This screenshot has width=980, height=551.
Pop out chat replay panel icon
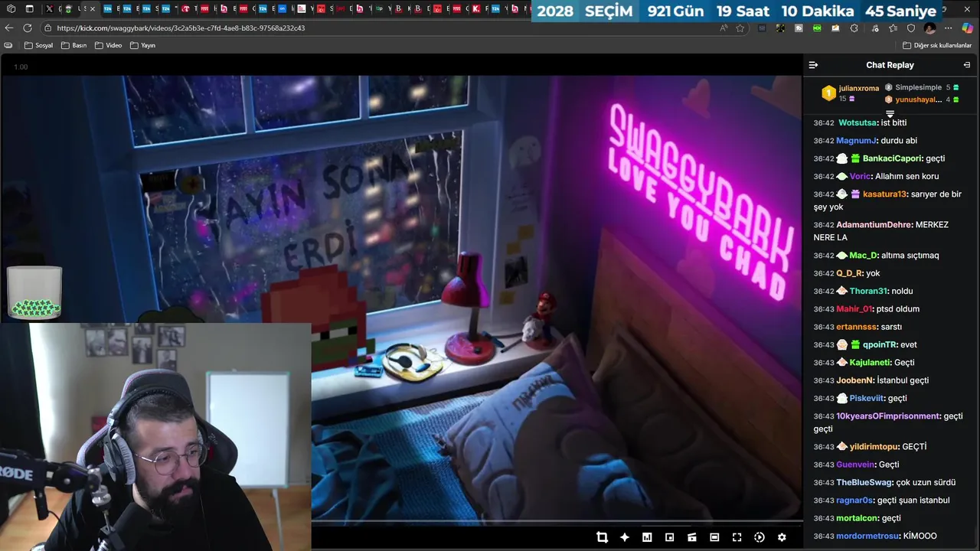(x=967, y=65)
